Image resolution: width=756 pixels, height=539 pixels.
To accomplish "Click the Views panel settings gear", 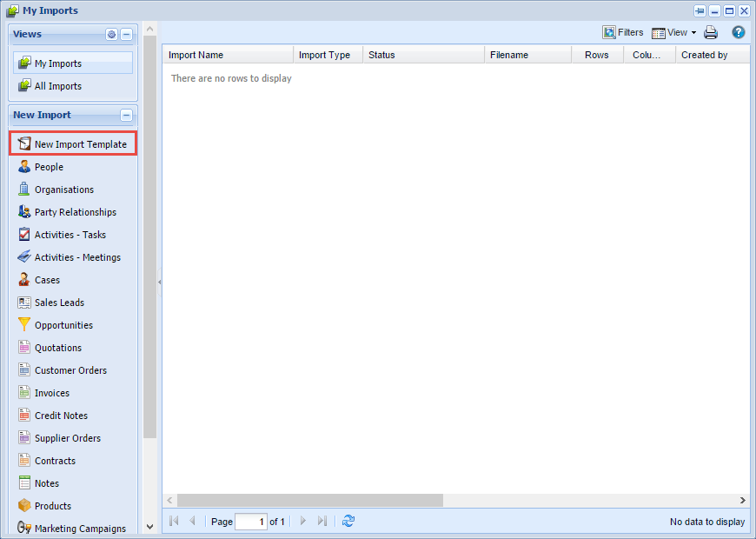I will pos(112,34).
